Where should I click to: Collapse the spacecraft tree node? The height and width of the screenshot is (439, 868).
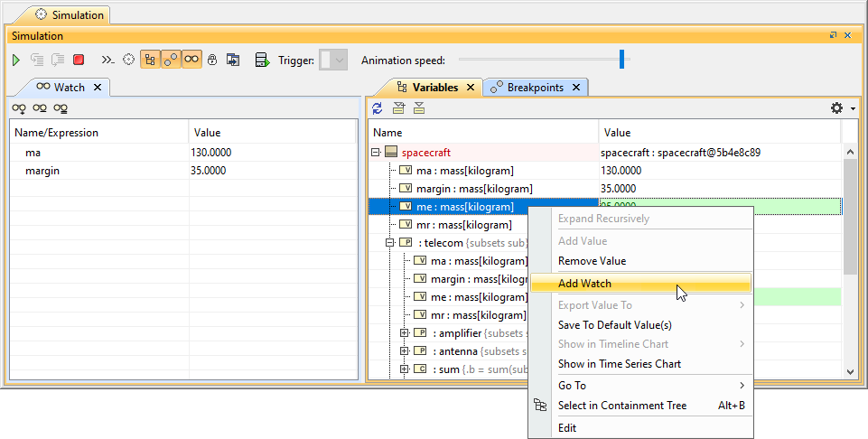(376, 153)
